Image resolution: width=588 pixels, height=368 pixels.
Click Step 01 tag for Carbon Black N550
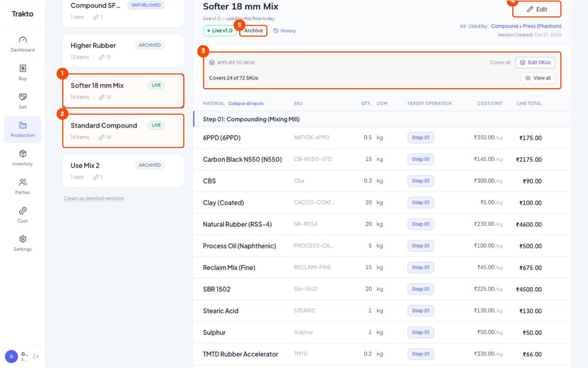tap(420, 159)
